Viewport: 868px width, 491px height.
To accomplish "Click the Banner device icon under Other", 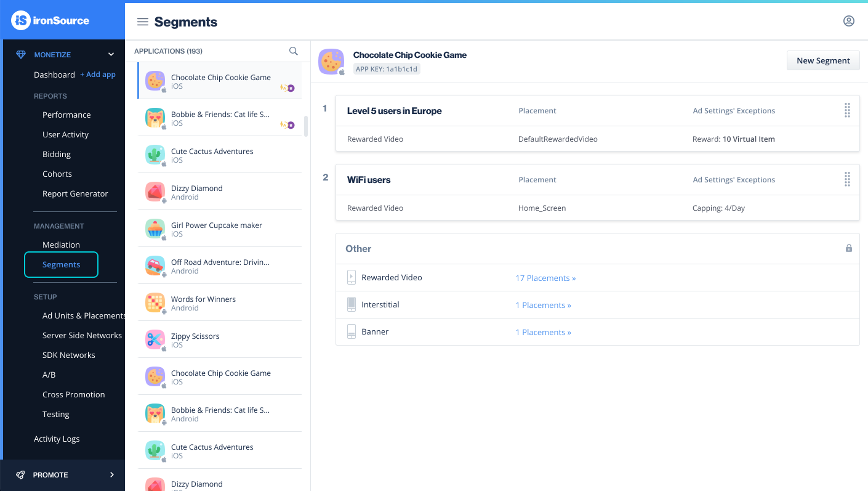I will coord(352,331).
